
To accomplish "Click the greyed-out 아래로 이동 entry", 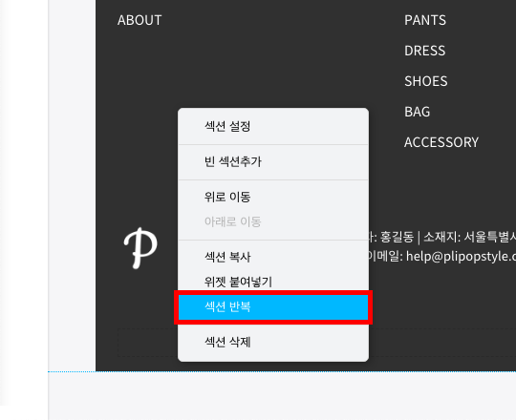I will [x=273, y=221].
